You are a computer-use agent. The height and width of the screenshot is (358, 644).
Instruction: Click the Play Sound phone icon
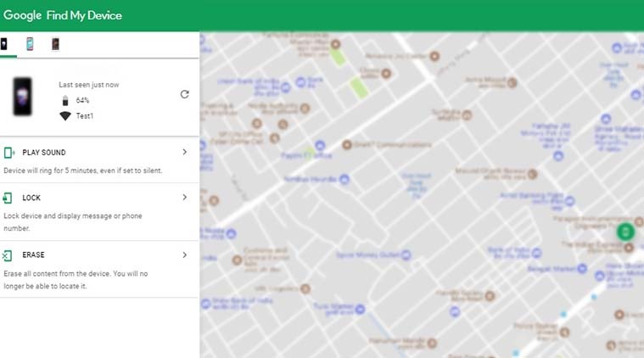(9, 153)
